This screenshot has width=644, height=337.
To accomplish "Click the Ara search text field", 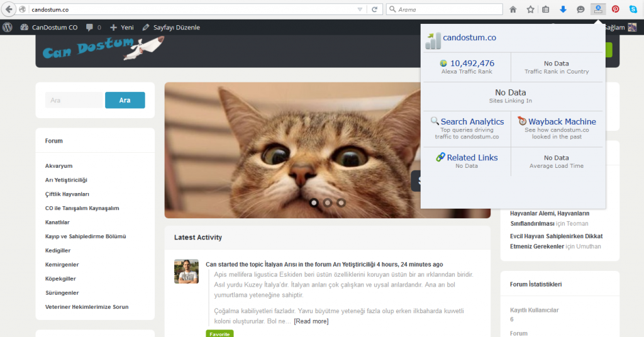I will pos(74,100).
